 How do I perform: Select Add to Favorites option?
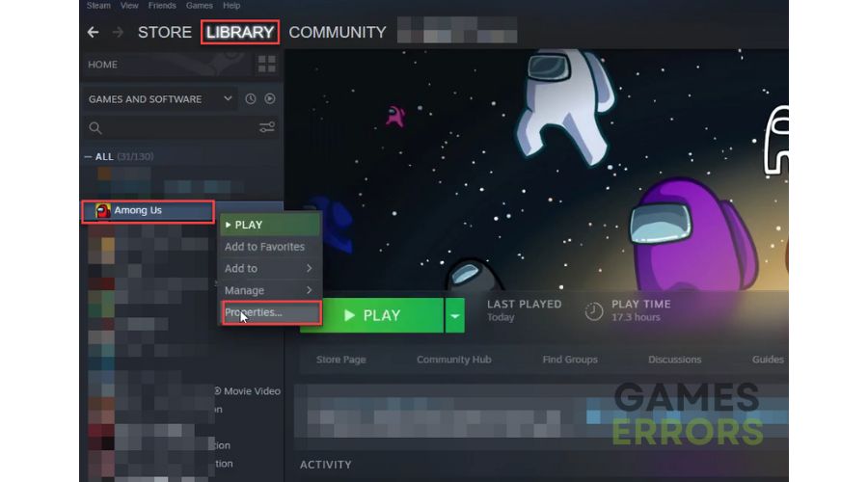pyautogui.click(x=270, y=247)
